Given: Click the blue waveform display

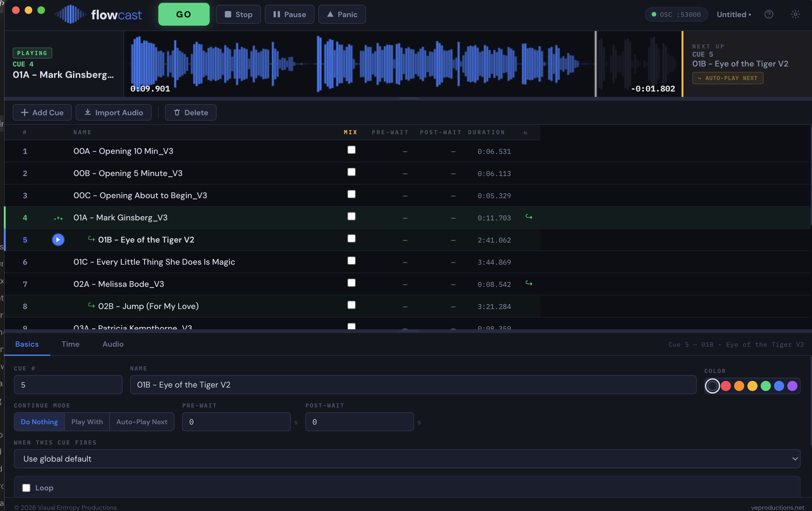Looking at the screenshot, I should tap(403, 64).
